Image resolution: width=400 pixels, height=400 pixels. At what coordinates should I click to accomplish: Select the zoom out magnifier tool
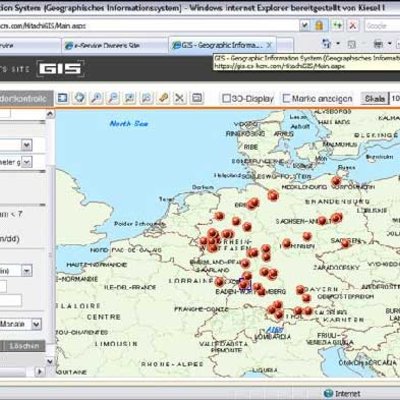(113, 98)
